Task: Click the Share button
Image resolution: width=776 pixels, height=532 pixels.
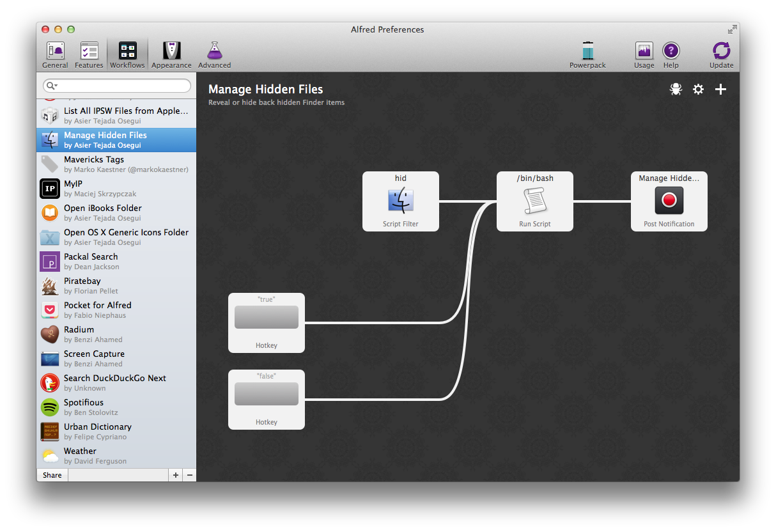Action: 52,475
